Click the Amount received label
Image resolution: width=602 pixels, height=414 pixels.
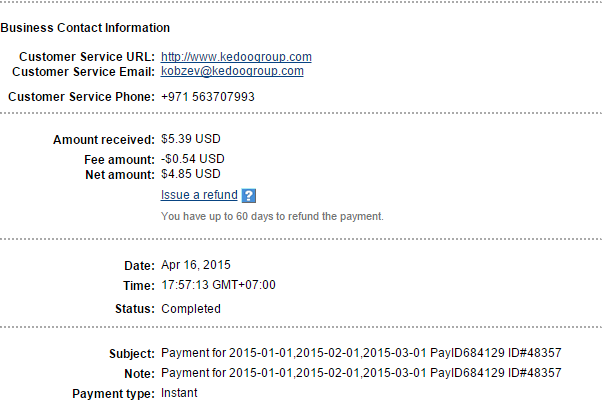(x=104, y=140)
